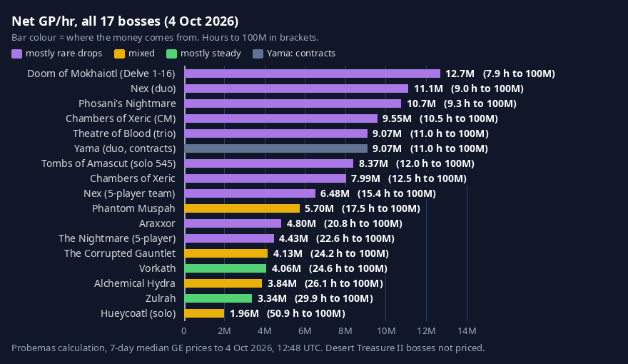This screenshot has width=628, height=364.
Task: Click the Nex (5-player team) bar
Action: click(250, 193)
